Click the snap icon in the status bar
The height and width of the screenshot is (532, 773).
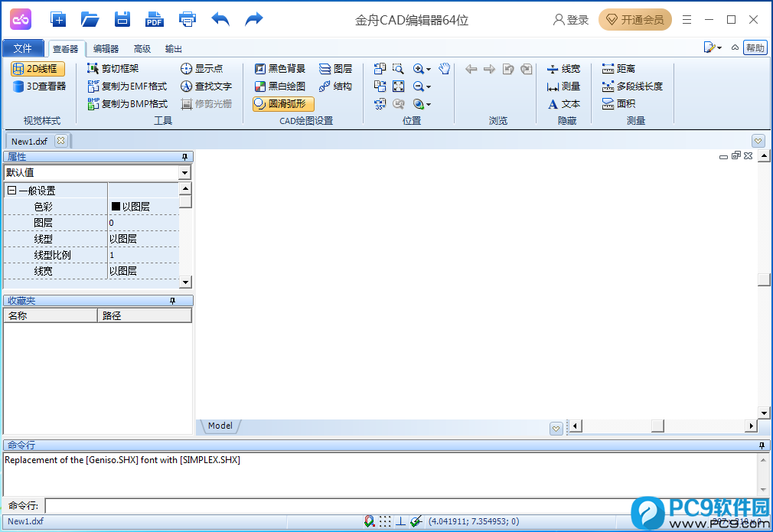[x=369, y=521]
